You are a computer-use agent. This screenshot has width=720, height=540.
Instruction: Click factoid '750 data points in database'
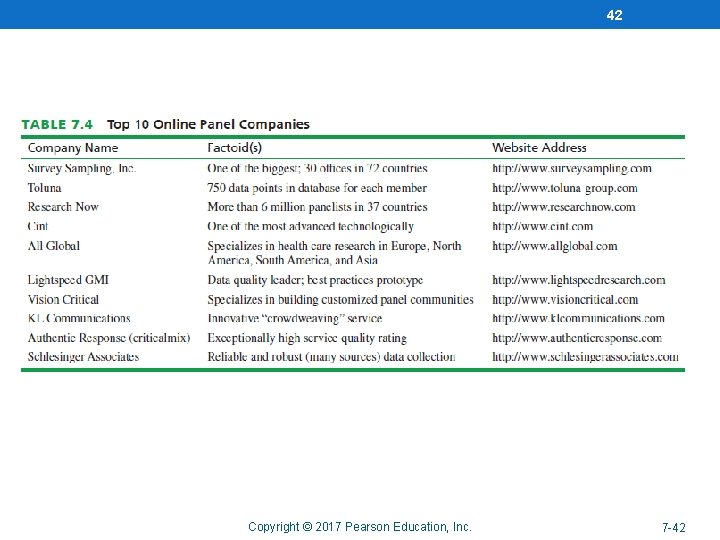click(x=317, y=188)
